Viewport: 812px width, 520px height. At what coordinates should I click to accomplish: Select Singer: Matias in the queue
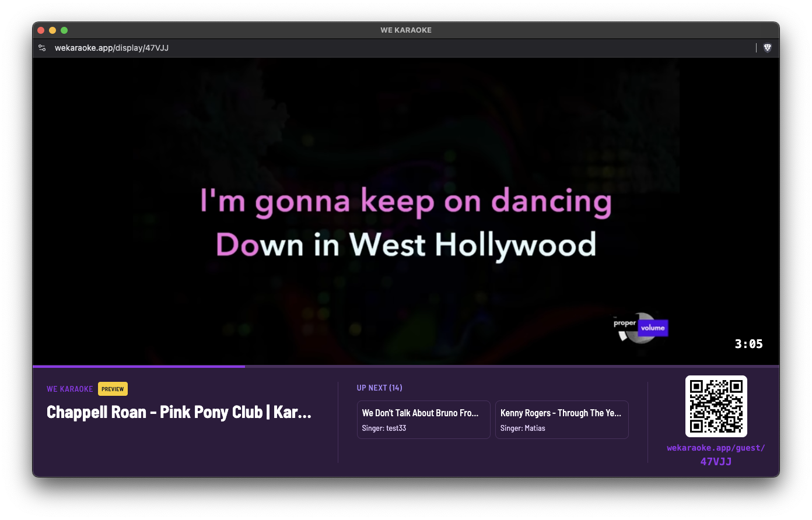523,428
